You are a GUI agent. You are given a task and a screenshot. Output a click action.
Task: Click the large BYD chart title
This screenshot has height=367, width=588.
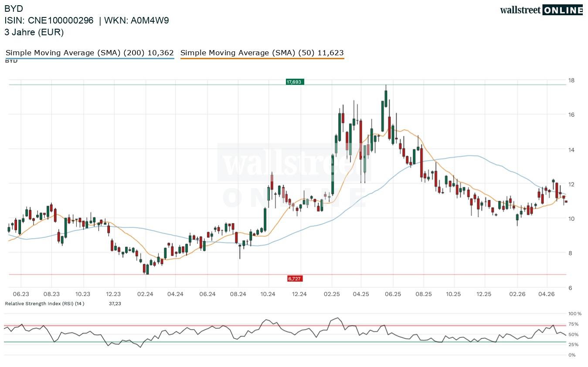coord(14,9)
